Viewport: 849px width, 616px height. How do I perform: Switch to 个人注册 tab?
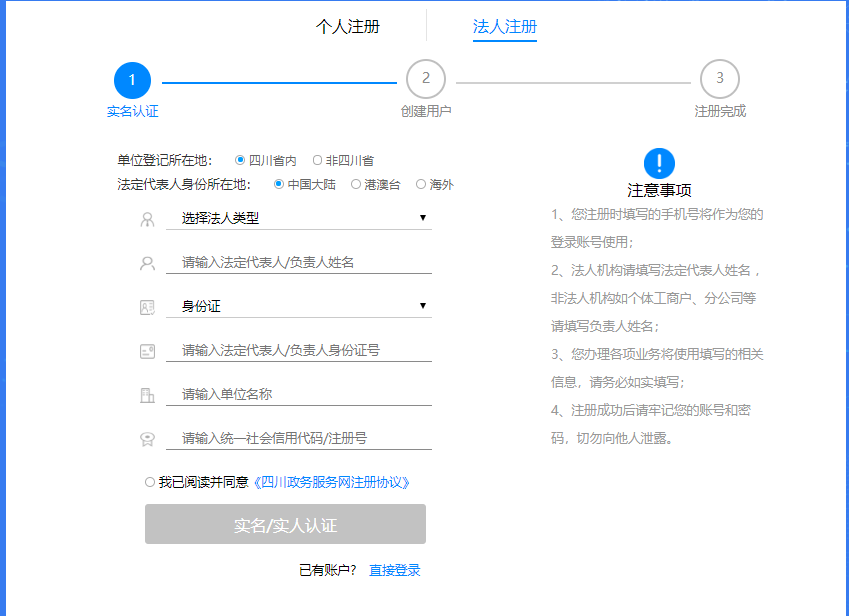(x=347, y=27)
